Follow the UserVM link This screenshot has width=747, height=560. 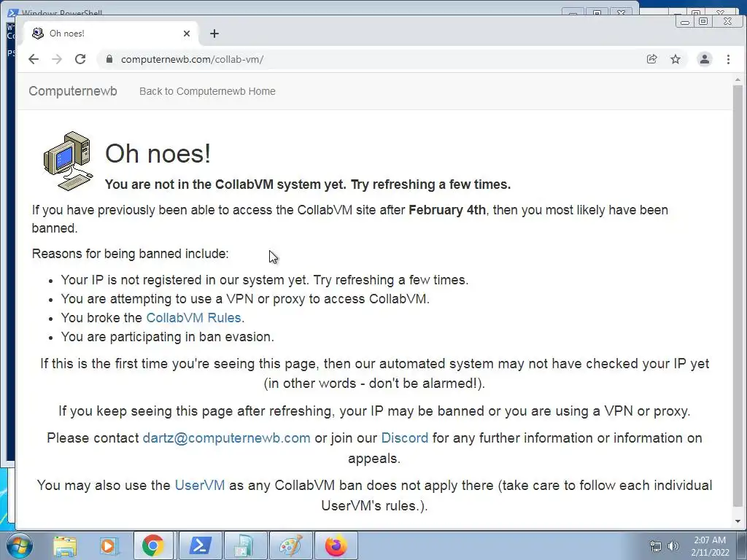coord(200,485)
